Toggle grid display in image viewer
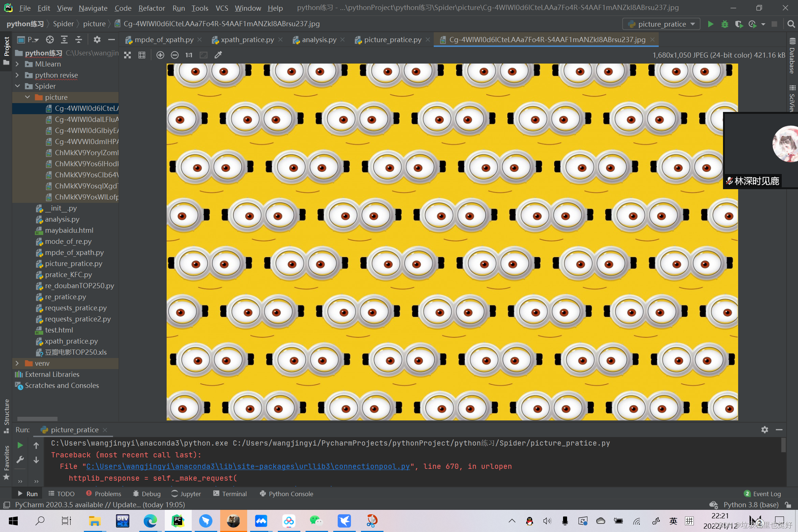Screen dimensions: 798x532 [142, 55]
